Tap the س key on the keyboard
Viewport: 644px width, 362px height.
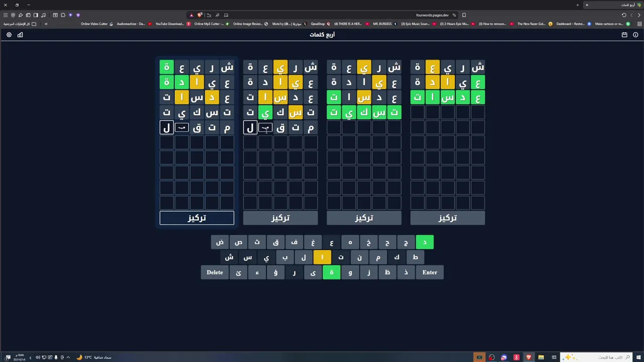tap(248, 257)
